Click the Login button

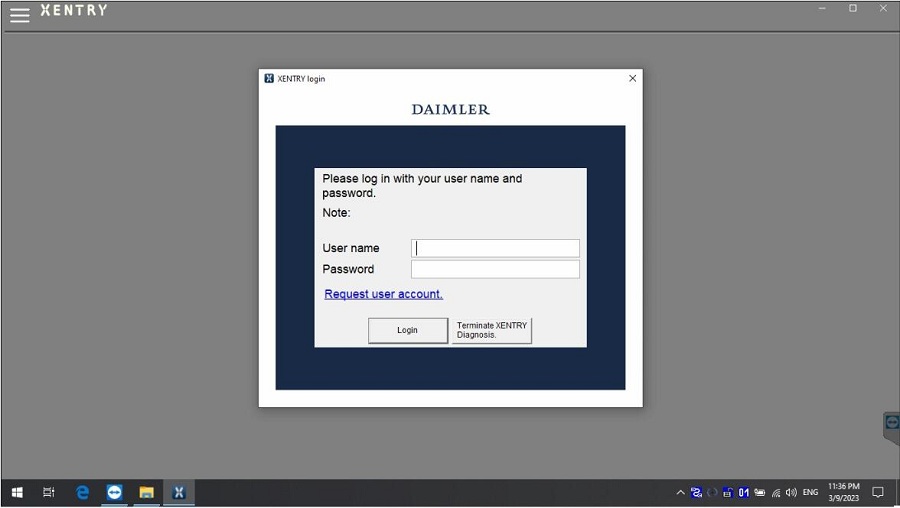click(408, 330)
